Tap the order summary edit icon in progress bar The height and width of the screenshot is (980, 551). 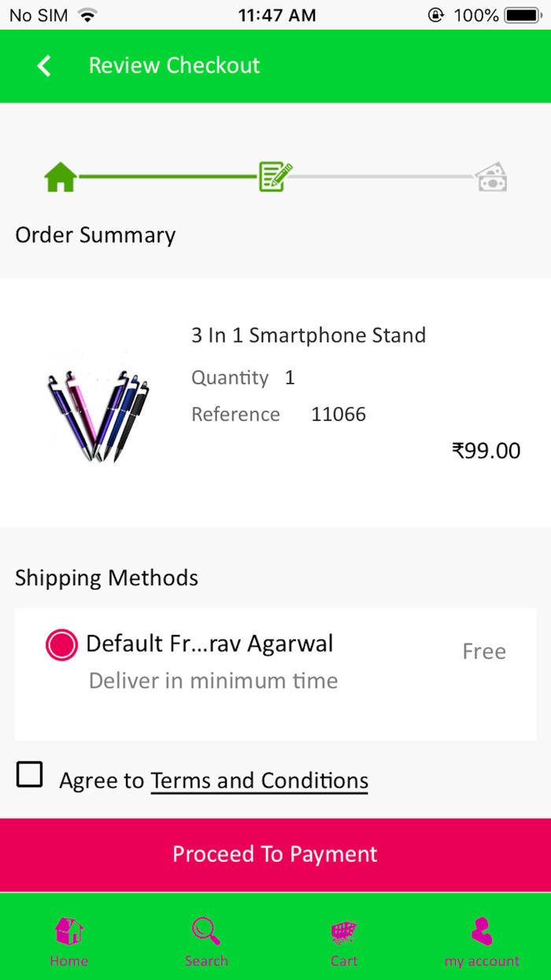pos(274,175)
